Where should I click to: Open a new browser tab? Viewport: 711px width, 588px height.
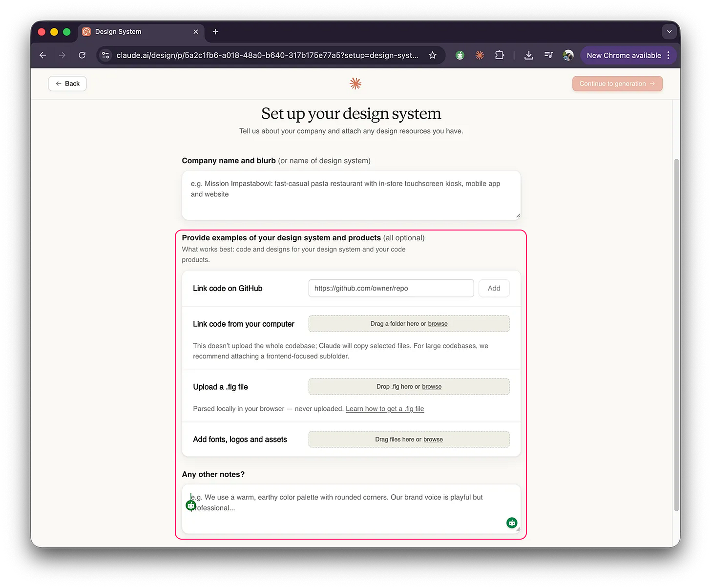pos(215,32)
